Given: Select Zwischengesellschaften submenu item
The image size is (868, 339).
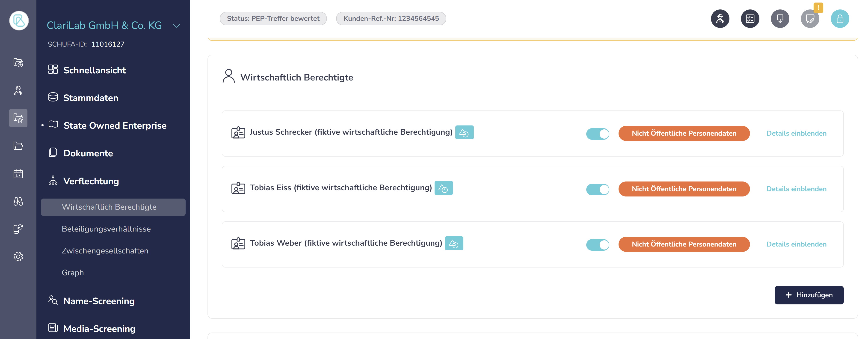Looking at the screenshot, I should [x=105, y=251].
